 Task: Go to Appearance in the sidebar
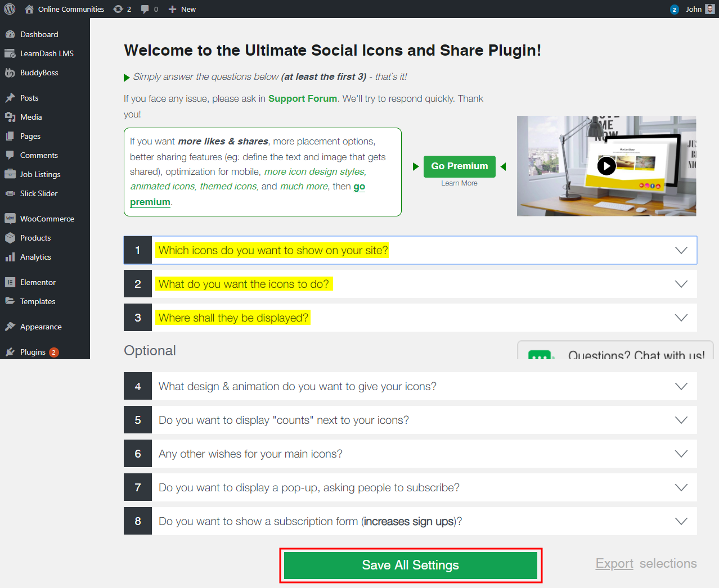[x=41, y=327]
